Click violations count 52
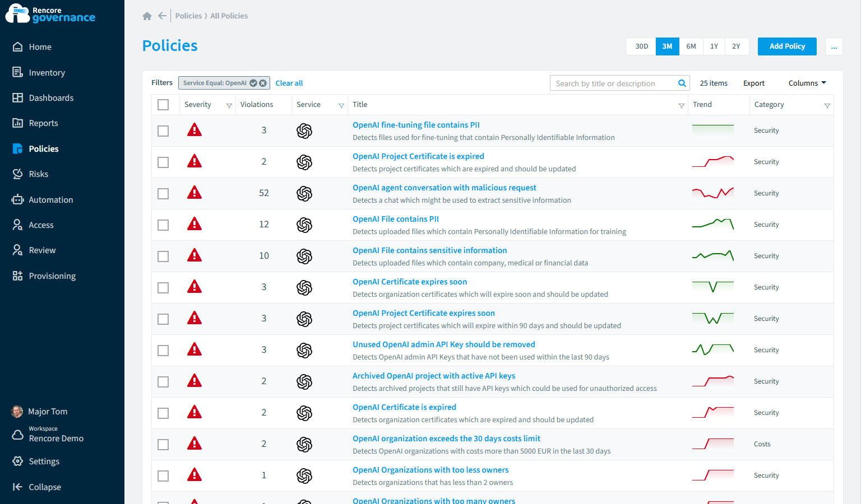861x504 pixels. (x=264, y=193)
